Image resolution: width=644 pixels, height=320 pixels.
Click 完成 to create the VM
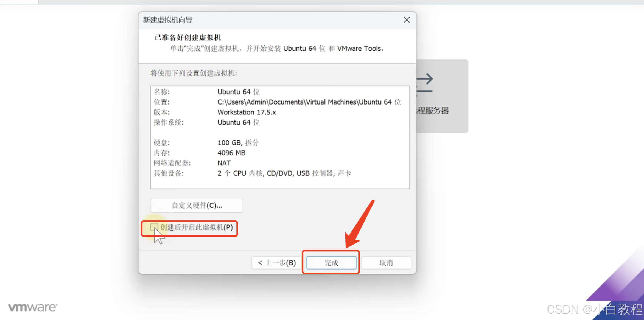pyautogui.click(x=331, y=263)
